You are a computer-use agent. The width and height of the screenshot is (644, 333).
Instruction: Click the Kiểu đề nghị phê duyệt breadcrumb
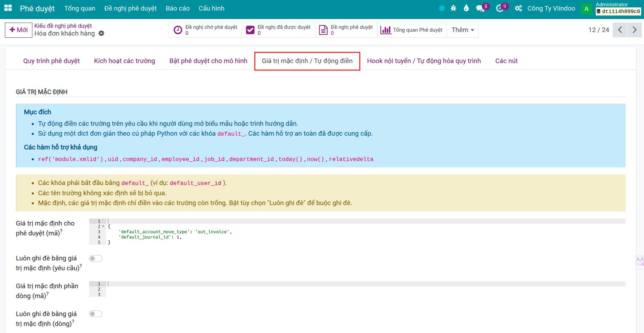click(x=63, y=26)
